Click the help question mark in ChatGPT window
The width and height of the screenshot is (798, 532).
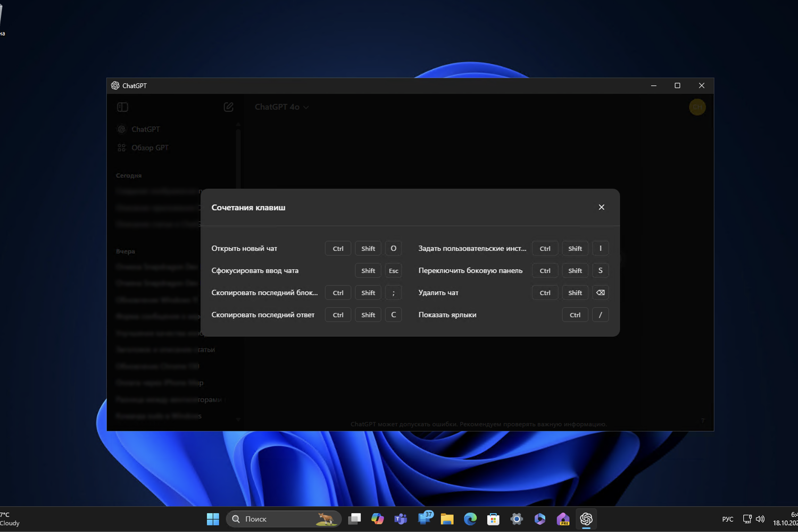(x=702, y=420)
